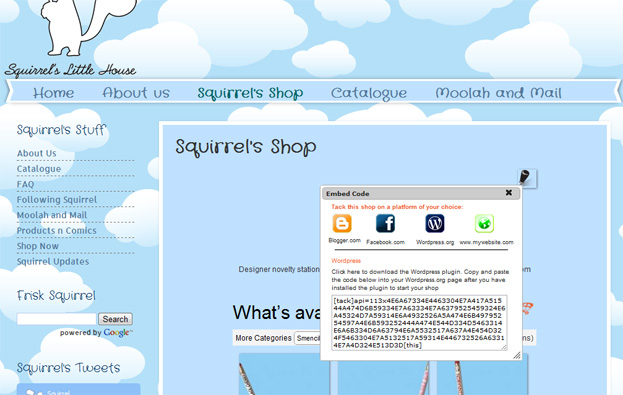Image resolution: width=623 pixels, height=395 pixels.
Task: Open the Home navigation item
Action: [53, 93]
